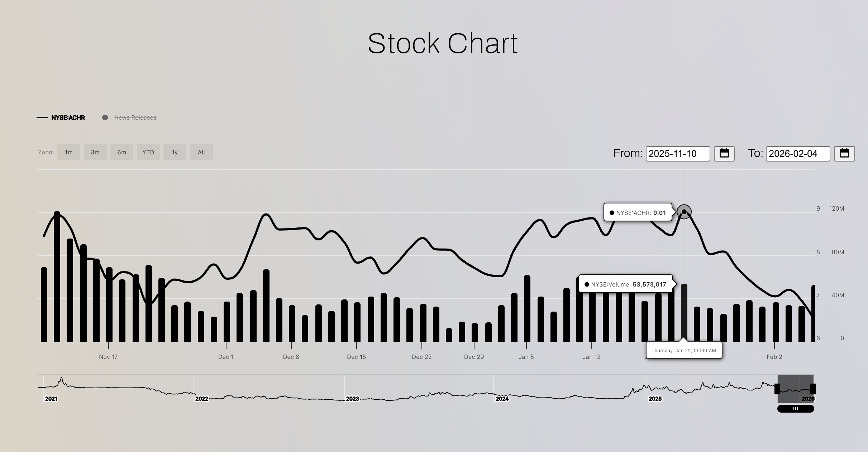Click the News Releases legend dot
Viewport: 868px width, 452px height.
pyautogui.click(x=105, y=117)
